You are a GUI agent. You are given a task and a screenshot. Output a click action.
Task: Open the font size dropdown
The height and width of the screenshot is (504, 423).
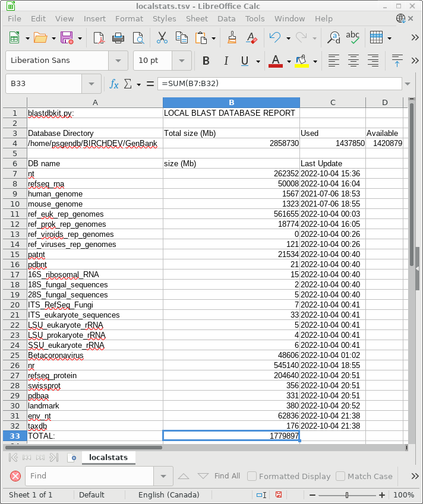coord(181,61)
